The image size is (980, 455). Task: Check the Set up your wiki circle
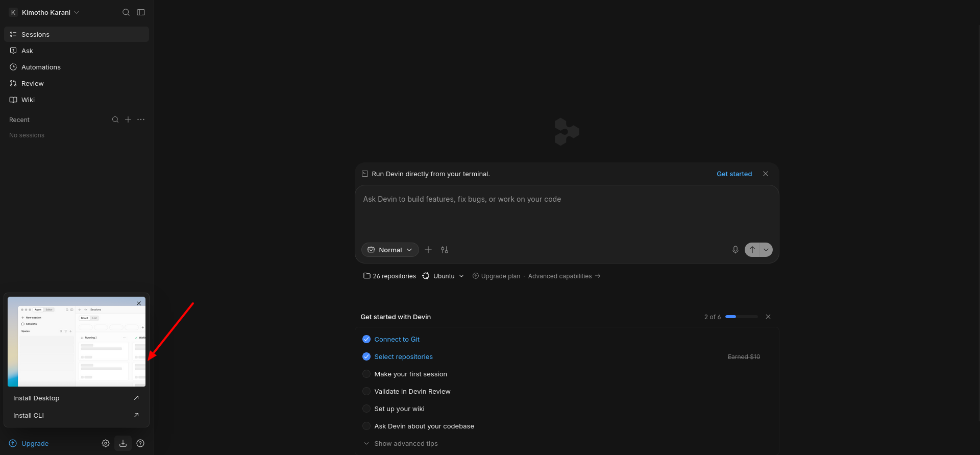pos(366,409)
